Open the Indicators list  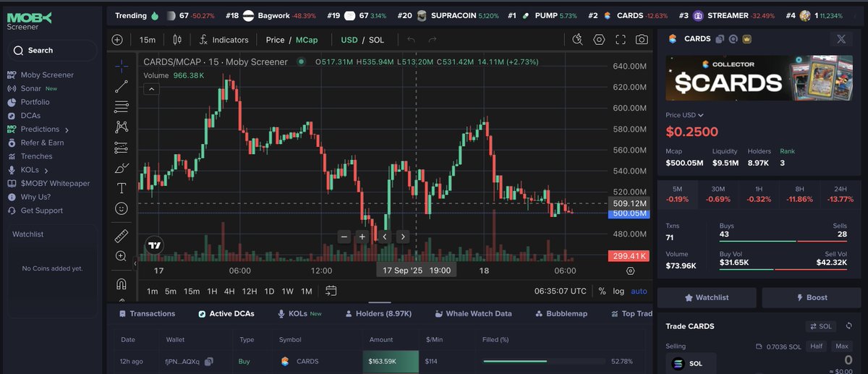coord(224,40)
